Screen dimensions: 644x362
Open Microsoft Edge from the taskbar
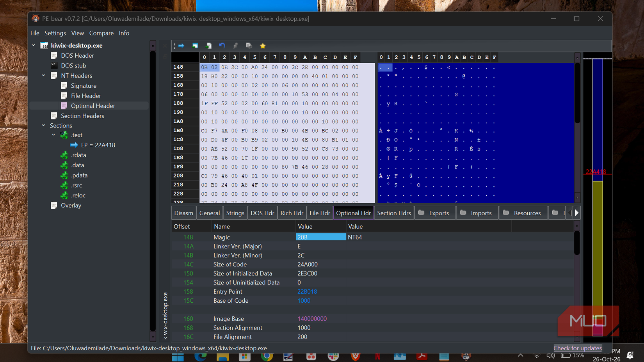(200, 357)
